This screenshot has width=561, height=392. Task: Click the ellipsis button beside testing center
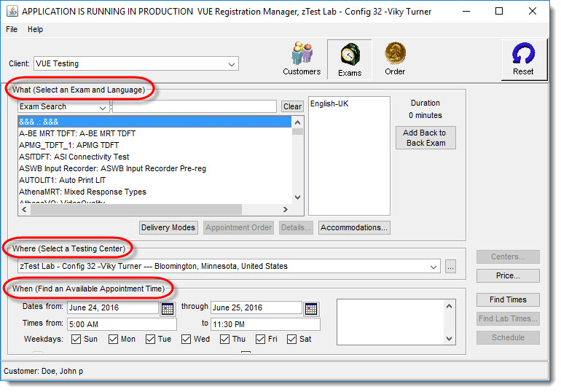coord(450,267)
